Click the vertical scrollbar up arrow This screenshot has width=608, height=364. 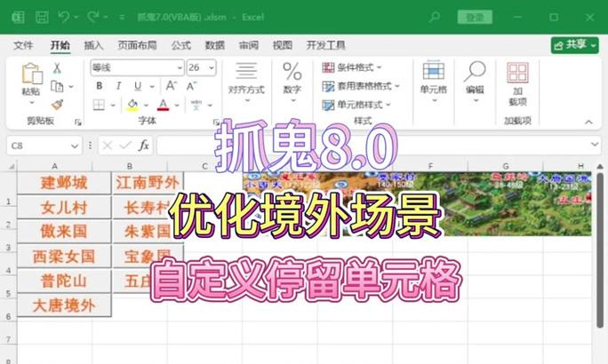coord(600,167)
